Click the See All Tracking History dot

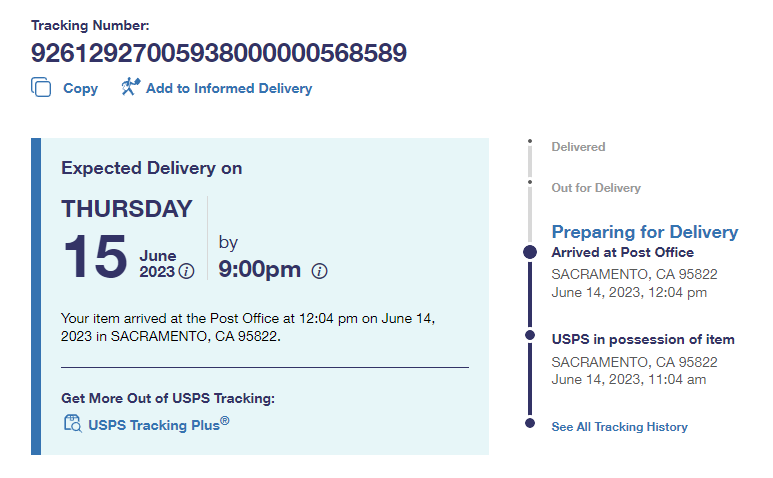coord(530,424)
